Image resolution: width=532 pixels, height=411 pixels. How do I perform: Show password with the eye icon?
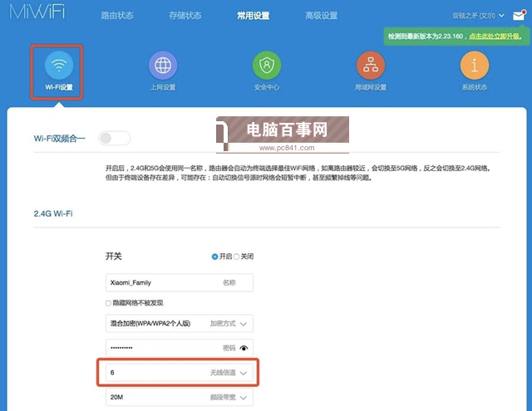pyautogui.click(x=244, y=349)
